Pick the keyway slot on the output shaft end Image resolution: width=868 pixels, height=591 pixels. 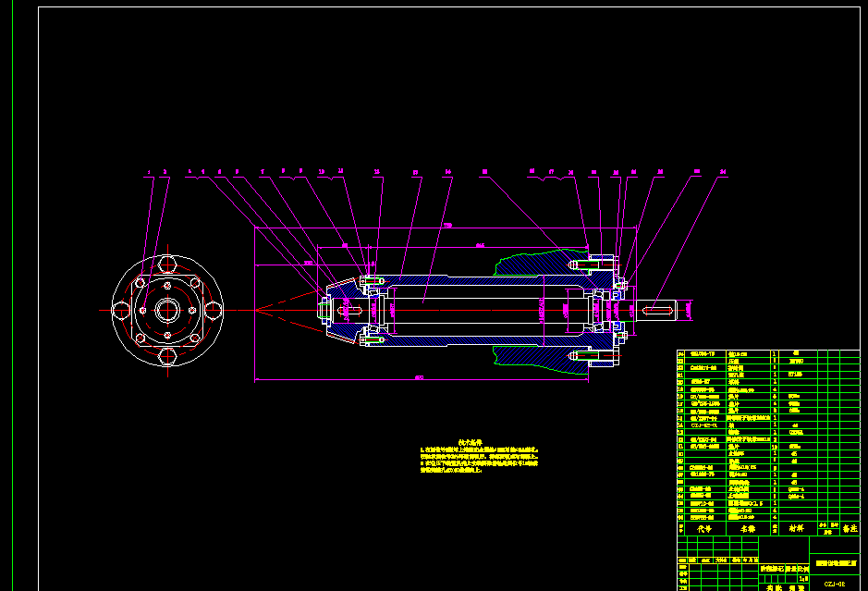pos(657,310)
